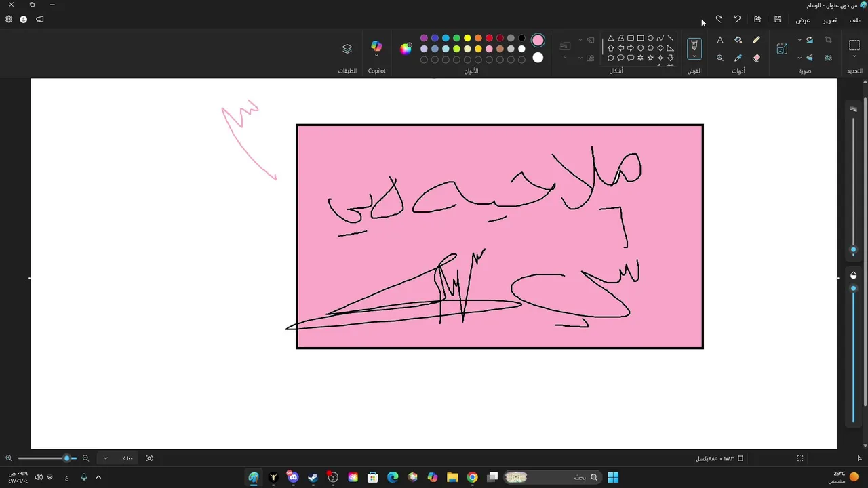
Task: Click the zoom slider handle
Action: pos(66,458)
